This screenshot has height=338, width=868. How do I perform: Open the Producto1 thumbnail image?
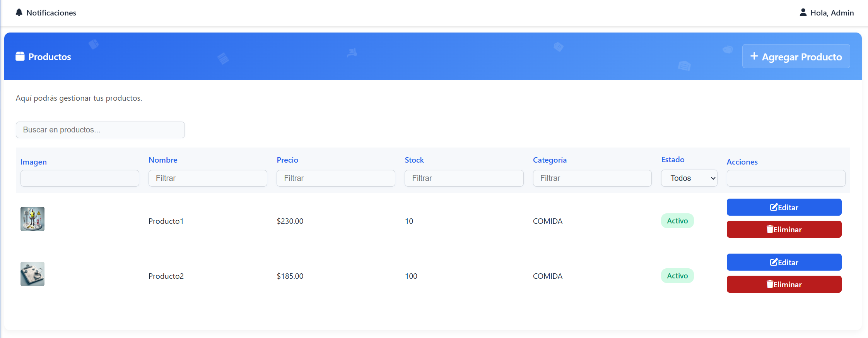click(32, 219)
